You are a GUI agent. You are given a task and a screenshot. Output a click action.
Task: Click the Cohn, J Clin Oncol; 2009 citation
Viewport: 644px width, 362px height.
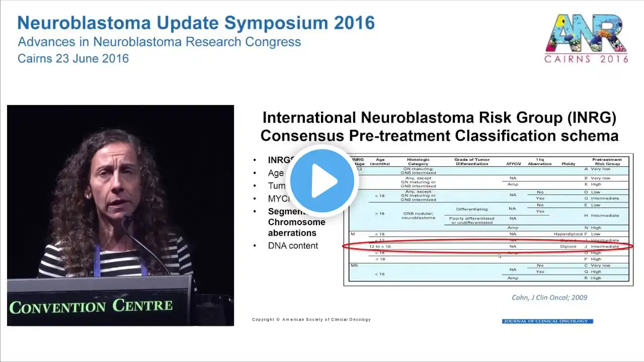coord(549,297)
